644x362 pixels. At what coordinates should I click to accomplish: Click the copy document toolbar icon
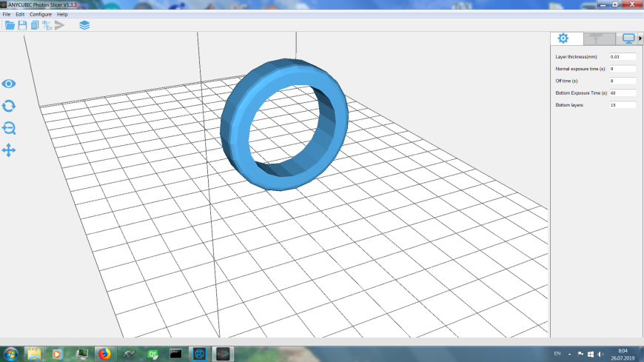click(35, 25)
